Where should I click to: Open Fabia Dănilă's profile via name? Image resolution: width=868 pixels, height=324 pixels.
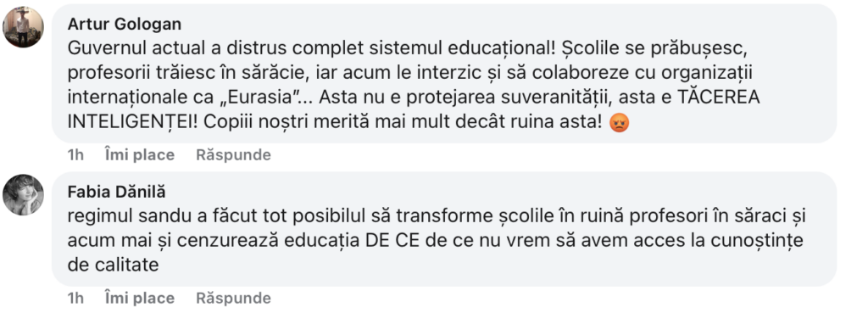(117, 192)
